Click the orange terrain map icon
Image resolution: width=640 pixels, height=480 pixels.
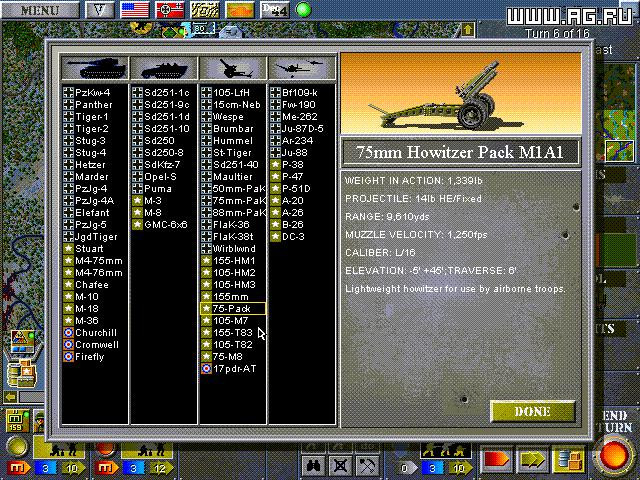point(240,10)
